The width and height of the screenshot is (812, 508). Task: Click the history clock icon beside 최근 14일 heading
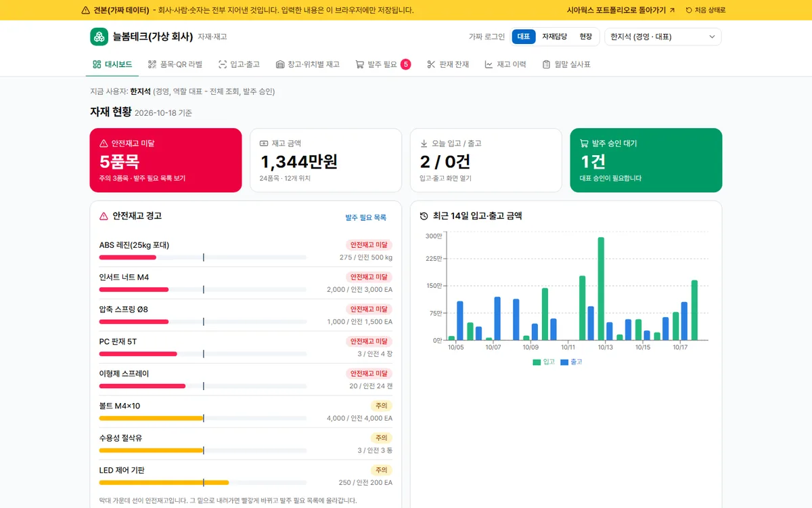(424, 216)
